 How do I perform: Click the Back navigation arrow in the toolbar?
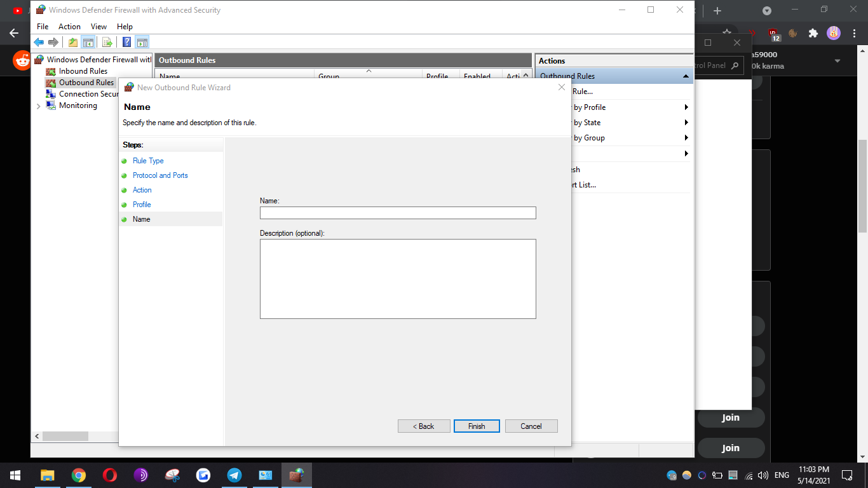(38, 42)
